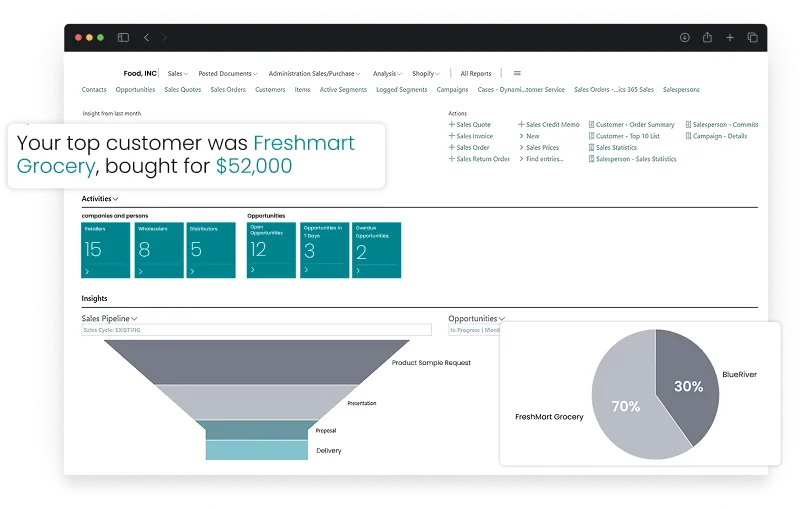
Task: Click the 30% BlueRiver pie slice
Action: [x=689, y=386]
